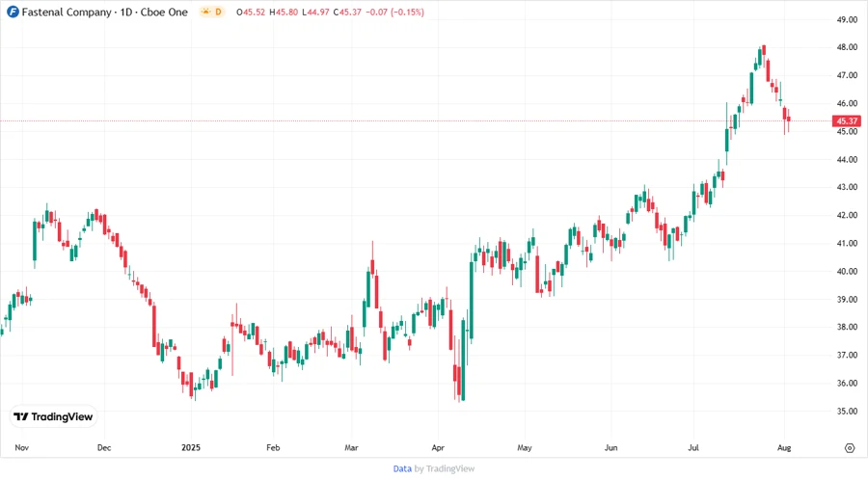
Task: Click the current price label 45.37
Action: click(x=847, y=121)
